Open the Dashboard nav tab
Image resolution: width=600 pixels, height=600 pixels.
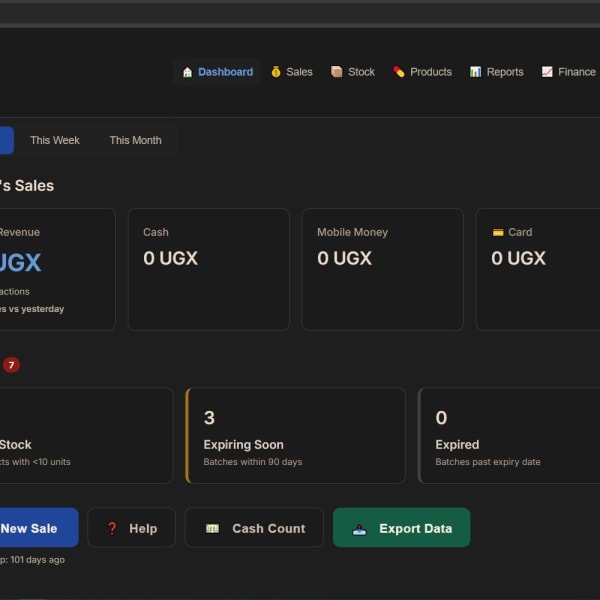(x=217, y=72)
